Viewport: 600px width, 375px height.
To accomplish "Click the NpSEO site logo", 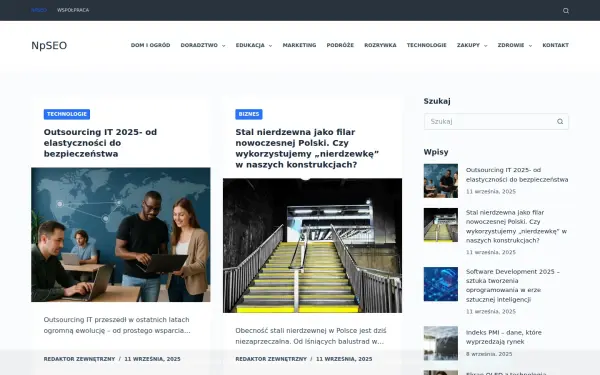I will (x=49, y=46).
